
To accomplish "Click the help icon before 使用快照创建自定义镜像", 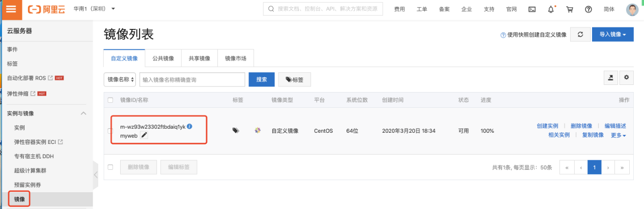I will [x=503, y=35].
